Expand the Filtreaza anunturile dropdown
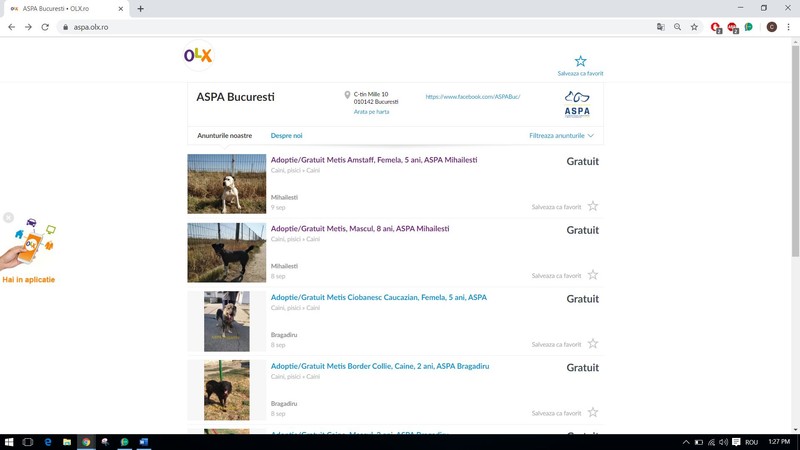The image size is (800, 450). pyautogui.click(x=561, y=136)
